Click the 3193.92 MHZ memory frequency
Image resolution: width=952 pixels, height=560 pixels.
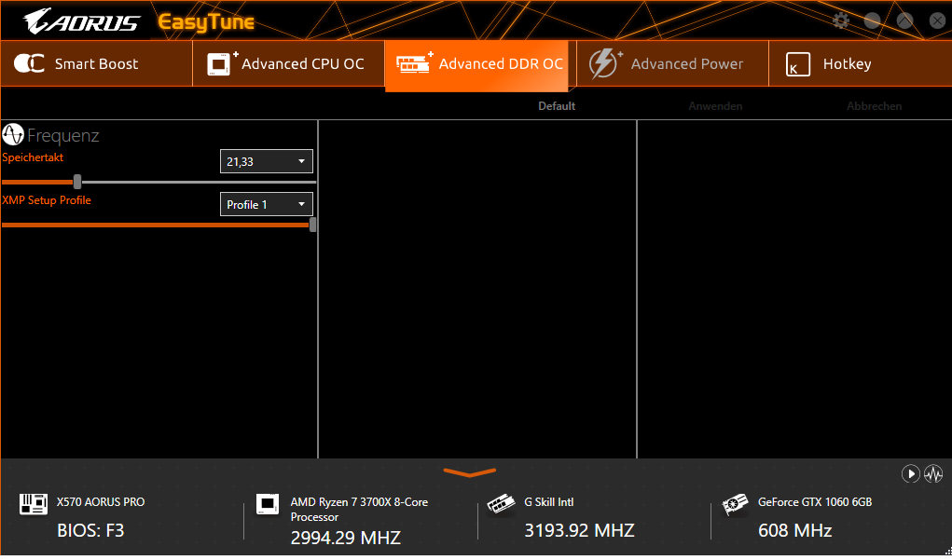tap(579, 531)
